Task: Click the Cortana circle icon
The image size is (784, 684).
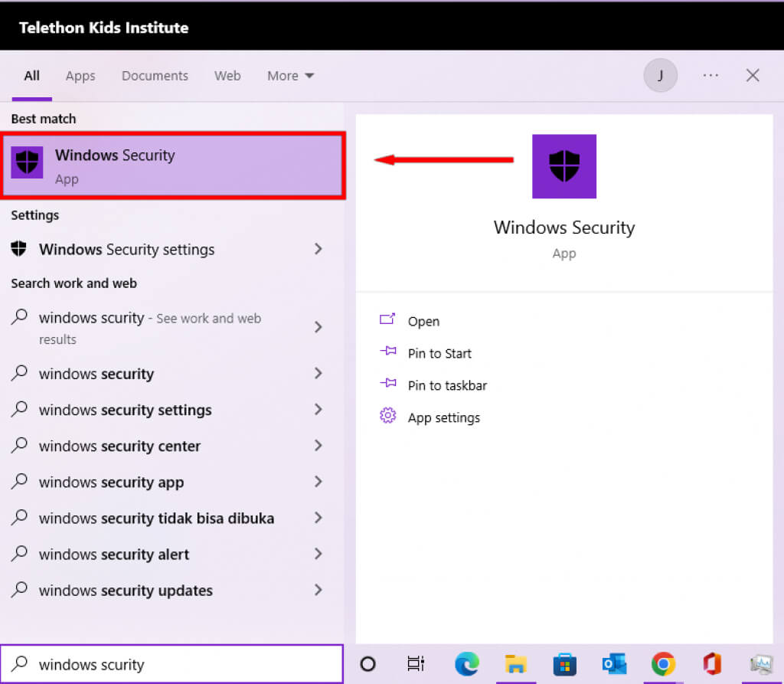Action: [367, 663]
